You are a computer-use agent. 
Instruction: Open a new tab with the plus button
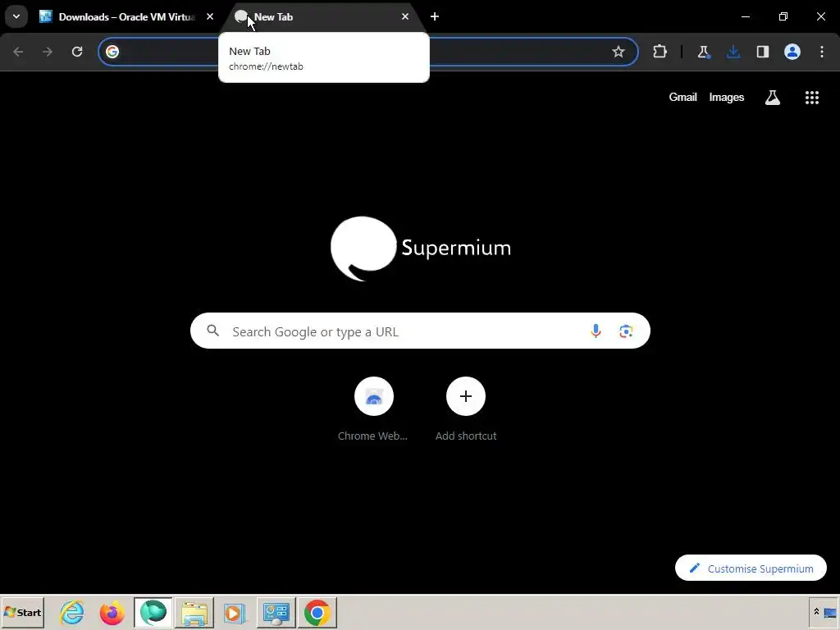[x=435, y=16]
